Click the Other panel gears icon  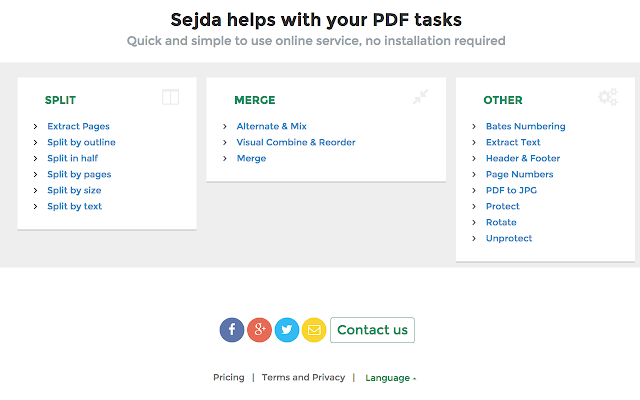(x=608, y=97)
